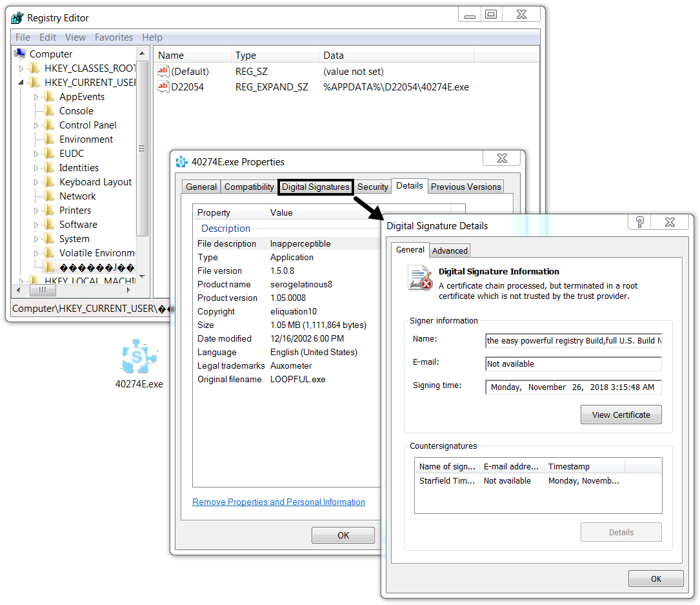Open the Help menu

pyautogui.click(x=152, y=37)
